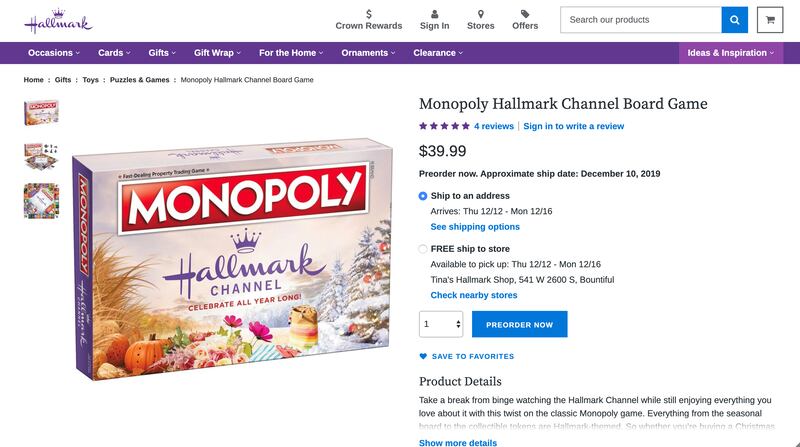Open the Gift Wrap menu
The width and height of the screenshot is (800, 447).
pyautogui.click(x=218, y=53)
